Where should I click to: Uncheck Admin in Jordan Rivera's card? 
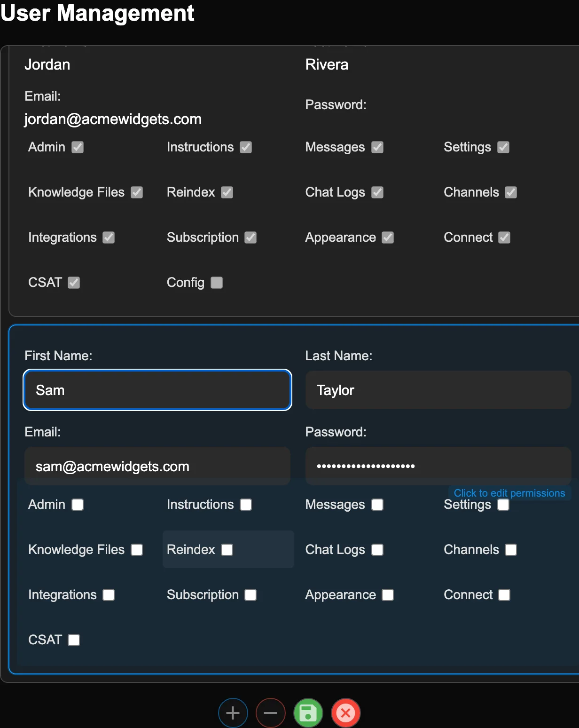click(78, 147)
